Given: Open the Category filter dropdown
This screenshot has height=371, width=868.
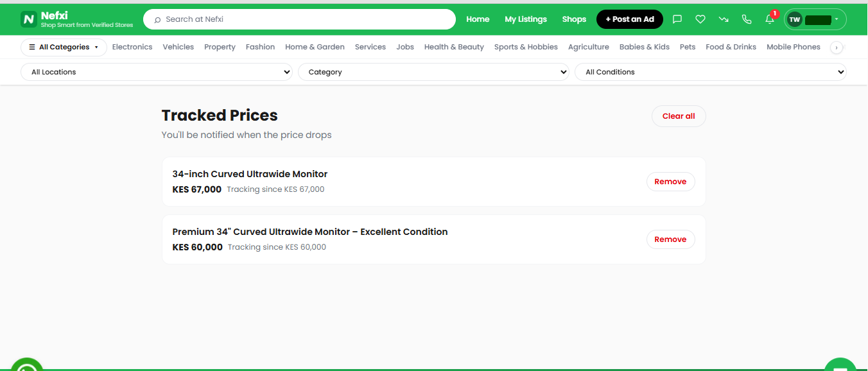Looking at the screenshot, I should [x=434, y=72].
